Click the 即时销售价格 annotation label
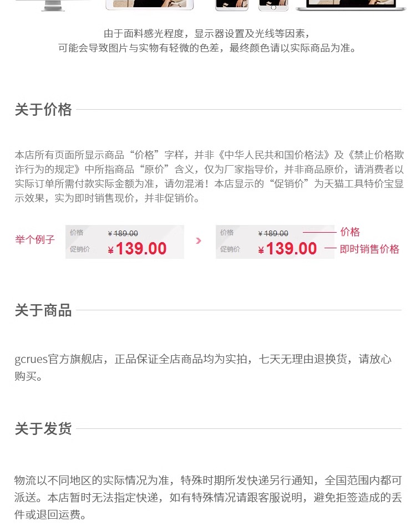This screenshot has width=416, height=532. click(369, 249)
